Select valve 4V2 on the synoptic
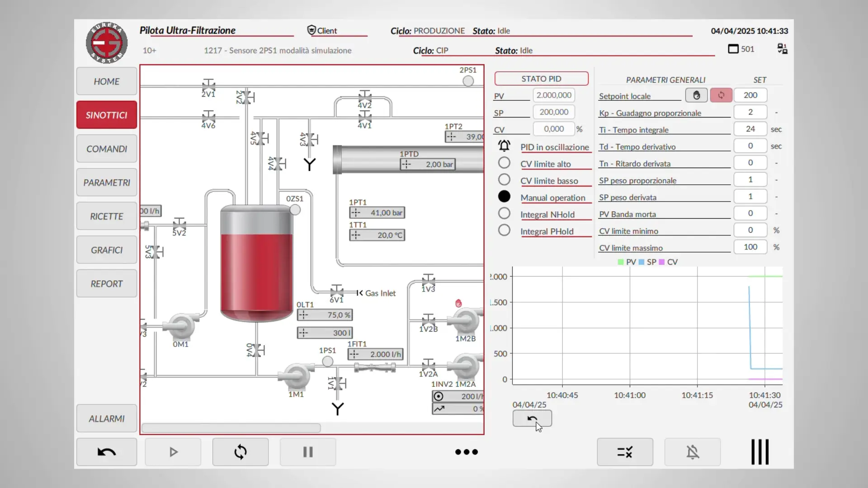 coord(365,96)
